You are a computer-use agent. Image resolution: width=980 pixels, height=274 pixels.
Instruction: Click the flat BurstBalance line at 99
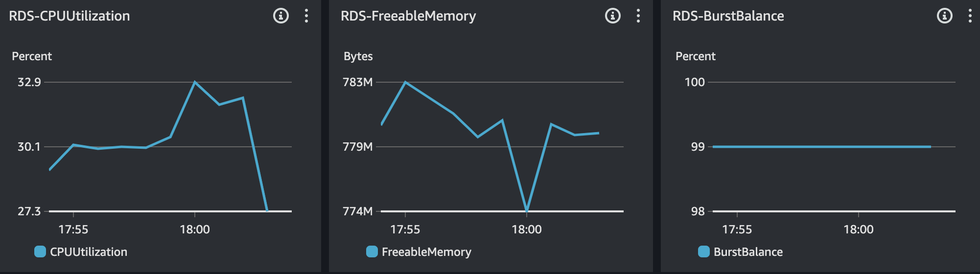822,146
